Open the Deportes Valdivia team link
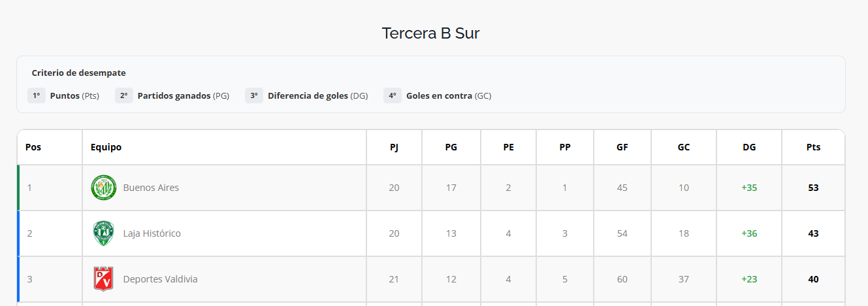868x306 pixels. pos(160,279)
